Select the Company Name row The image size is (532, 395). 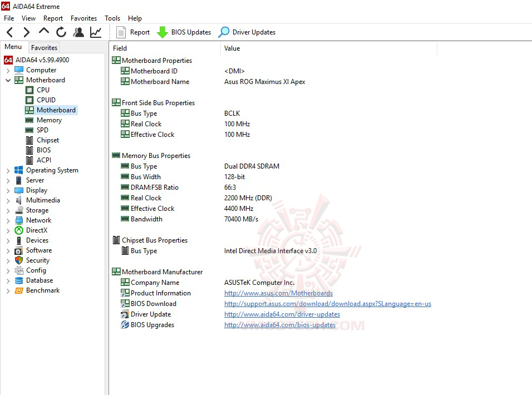point(208,283)
